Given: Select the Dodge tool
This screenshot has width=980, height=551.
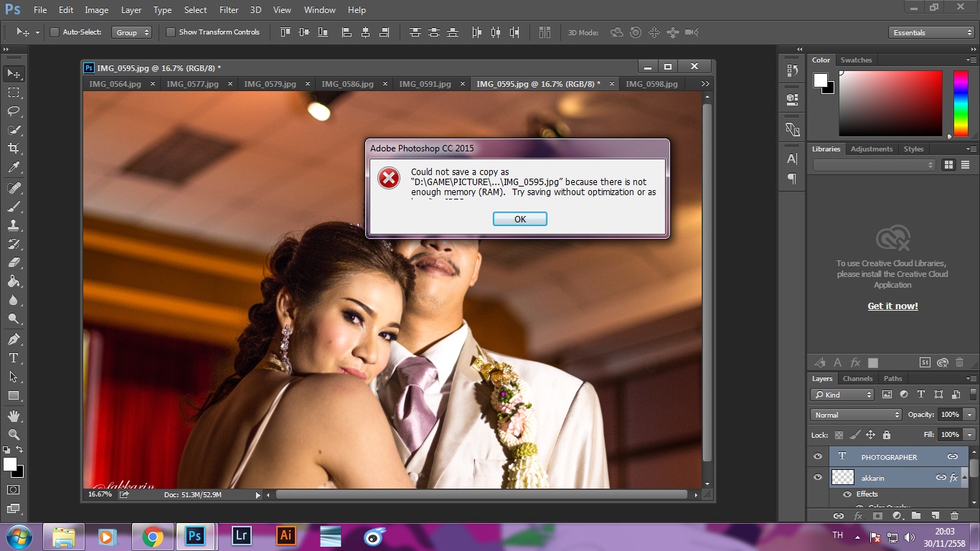Looking at the screenshot, I should click(14, 319).
